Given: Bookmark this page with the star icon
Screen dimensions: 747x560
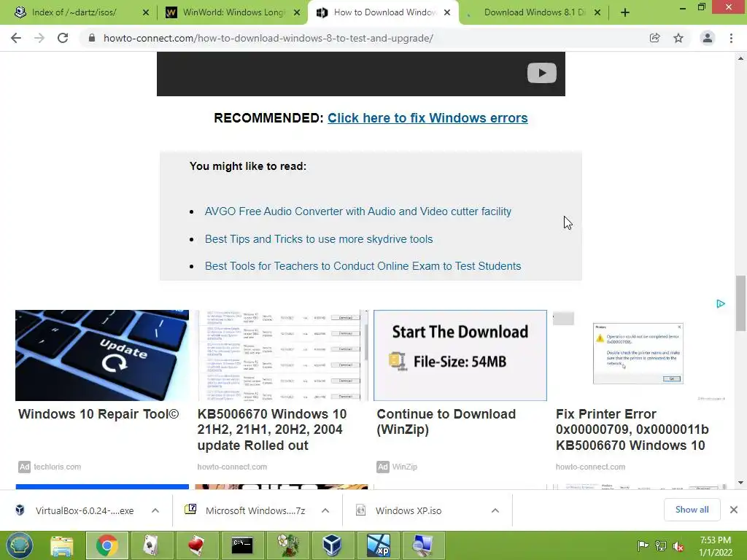Looking at the screenshot, I should click(x=678, y=38).
